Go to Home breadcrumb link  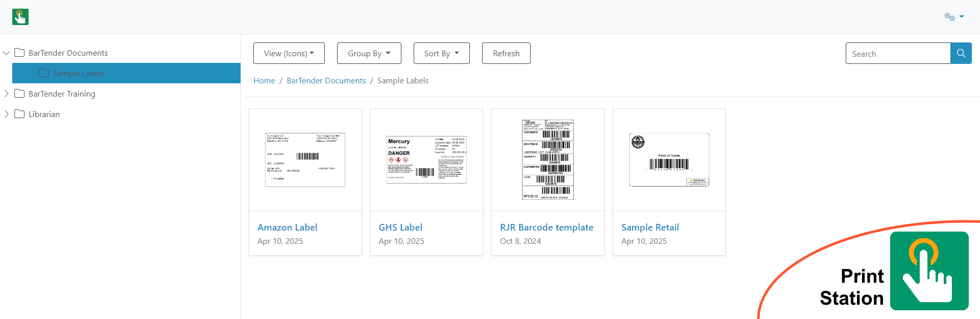(264, 81)
